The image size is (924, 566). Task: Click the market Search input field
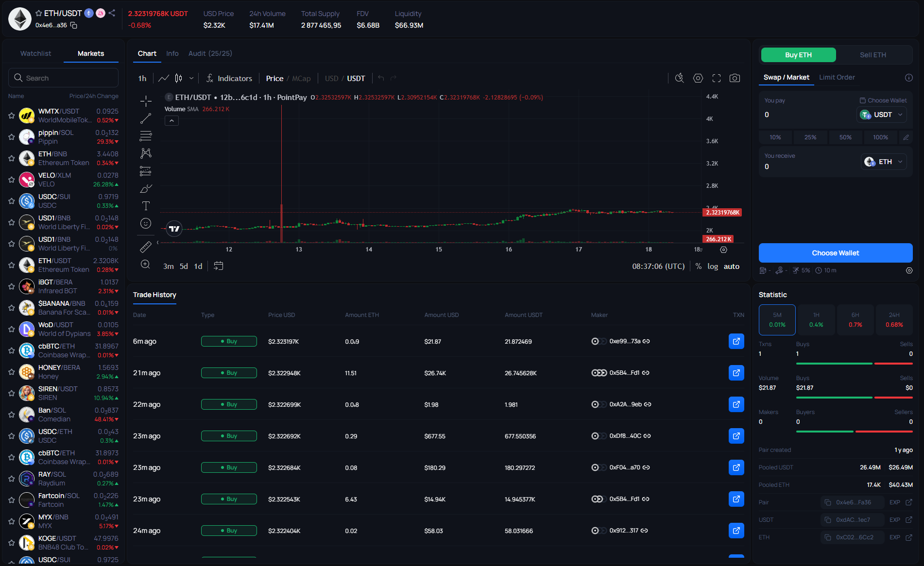point(63,78)
